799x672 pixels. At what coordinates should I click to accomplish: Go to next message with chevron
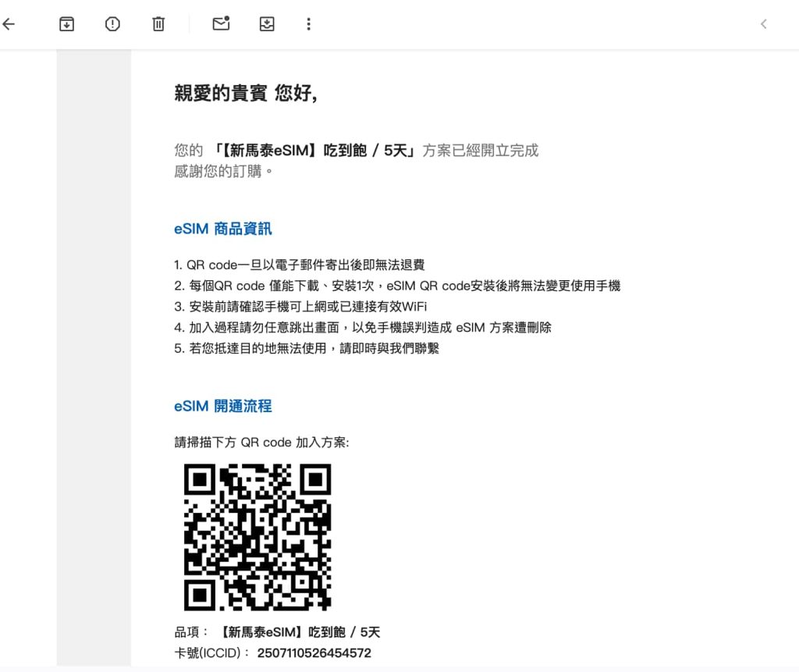(763, 24)
